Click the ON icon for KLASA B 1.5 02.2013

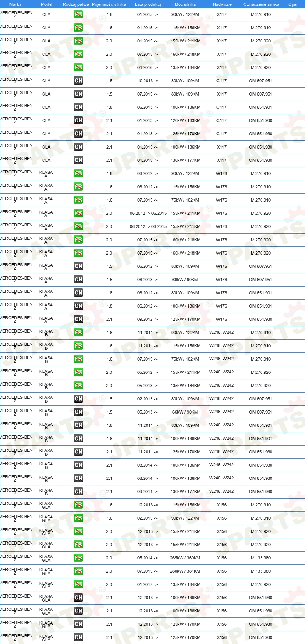pyautogui.click(x=78, y=399)
